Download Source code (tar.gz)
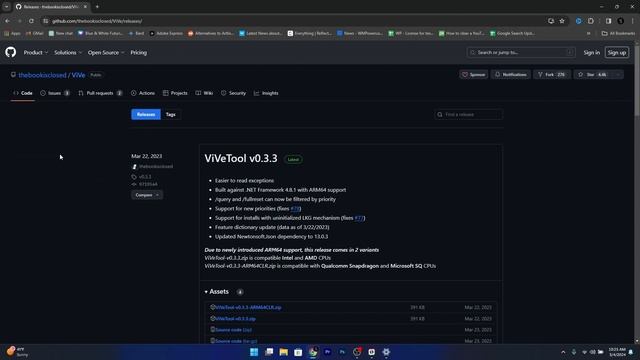 click(x=236, y=341)
